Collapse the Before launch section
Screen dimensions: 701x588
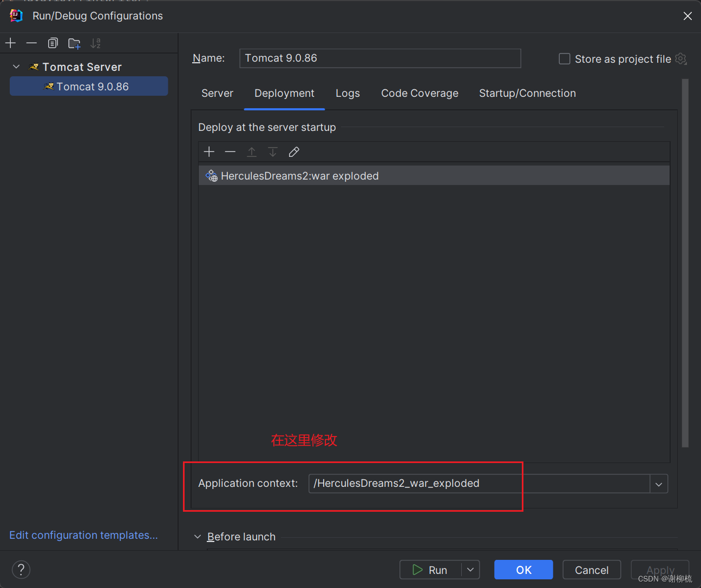198,537
